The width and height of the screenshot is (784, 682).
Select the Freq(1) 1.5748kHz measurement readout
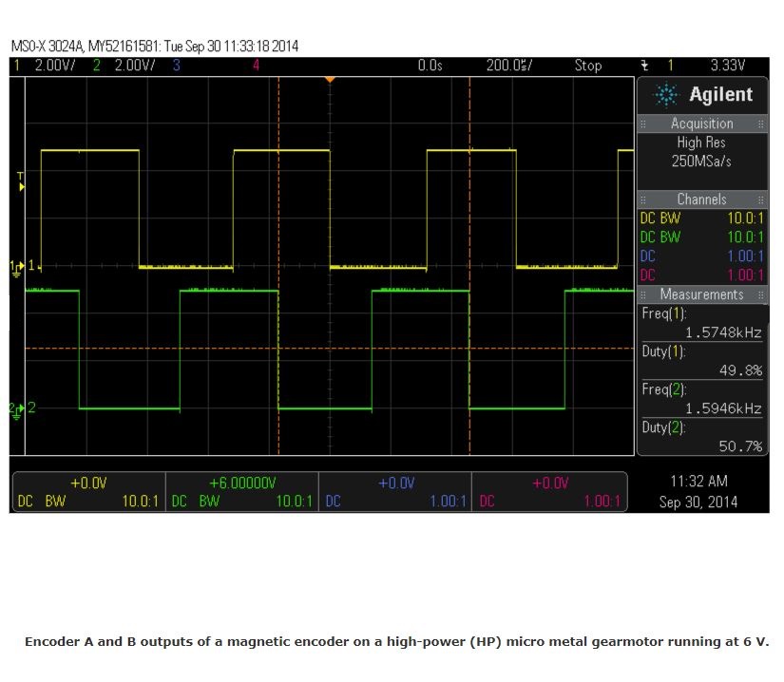click(x=702, y=323)
